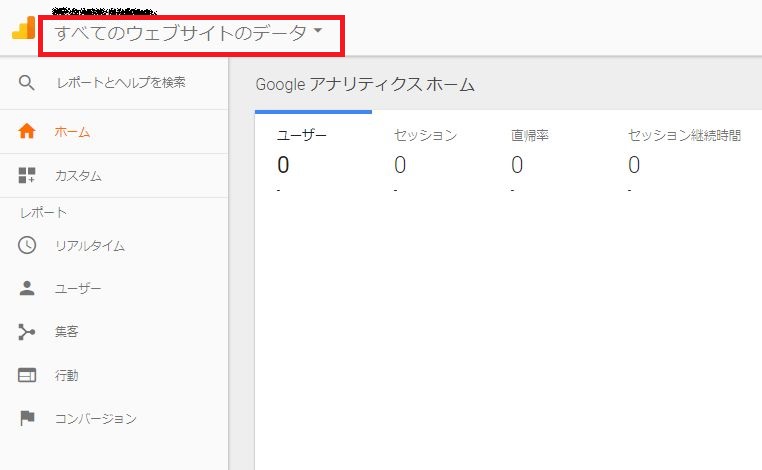Select the セッション metric tab

(425, 135)
